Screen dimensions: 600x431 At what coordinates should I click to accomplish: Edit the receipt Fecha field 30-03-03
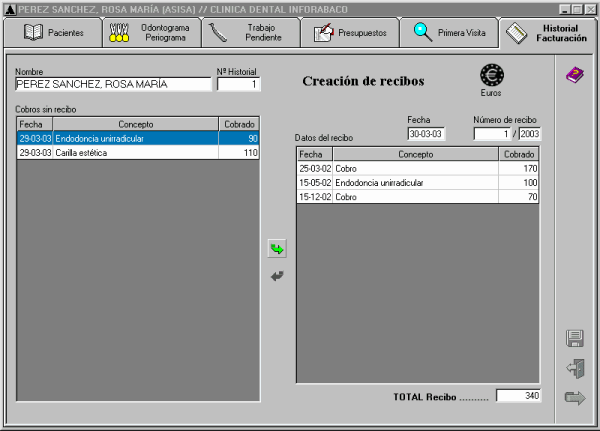(426, 134)
